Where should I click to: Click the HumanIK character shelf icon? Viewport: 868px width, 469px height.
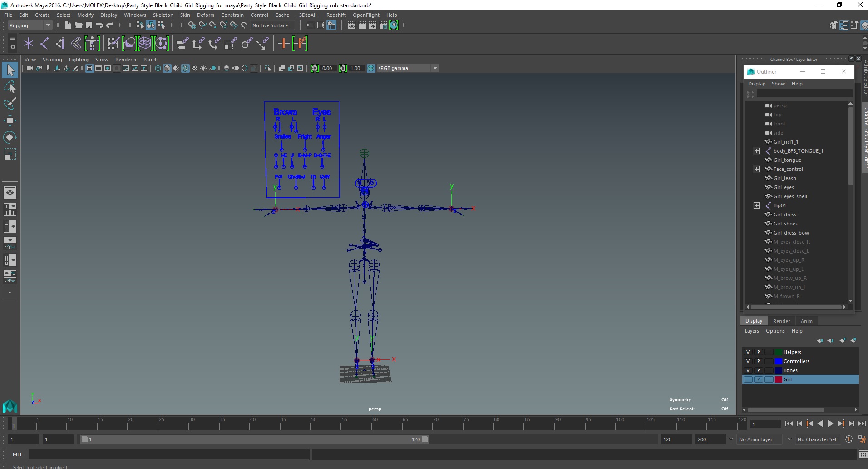pos(92,44)
